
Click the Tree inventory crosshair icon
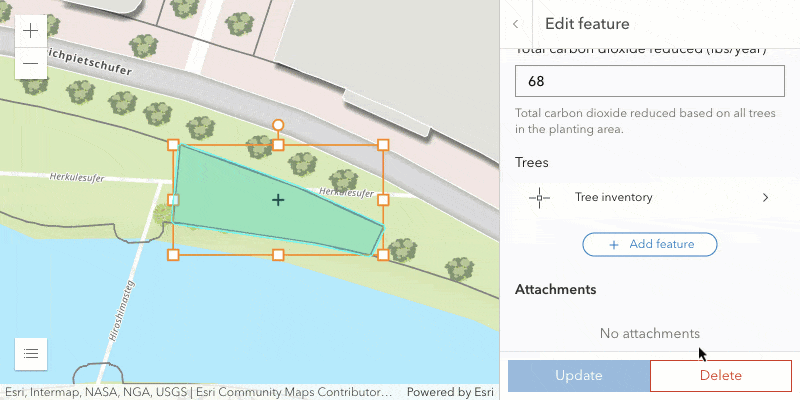pos(540,198)
